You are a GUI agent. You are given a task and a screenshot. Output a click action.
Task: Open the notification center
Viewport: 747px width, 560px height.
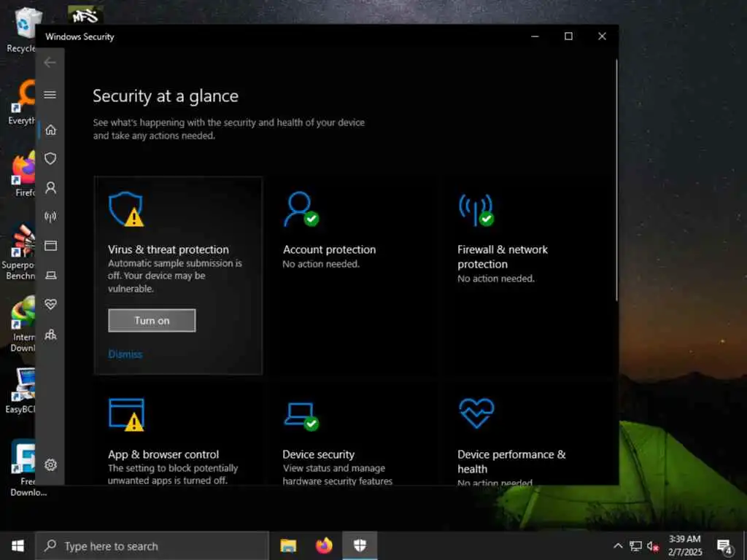tap(724, 546)
